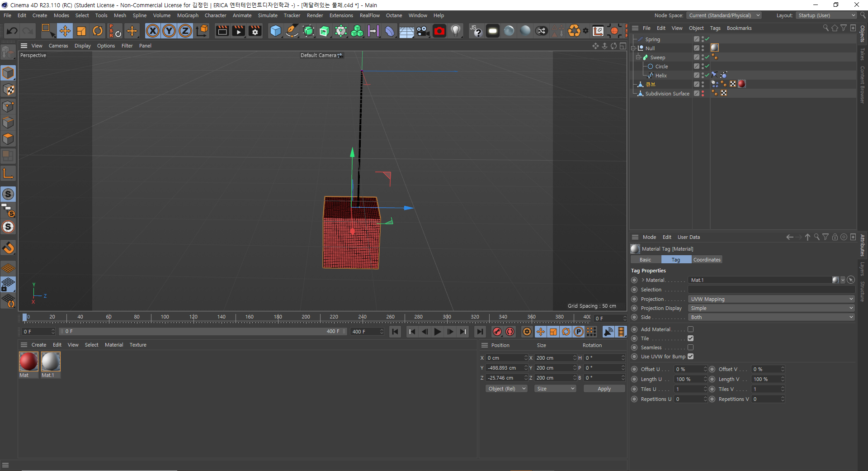Click Record Active Objects button
Screen dimensions: 868x471
point(497,332)
